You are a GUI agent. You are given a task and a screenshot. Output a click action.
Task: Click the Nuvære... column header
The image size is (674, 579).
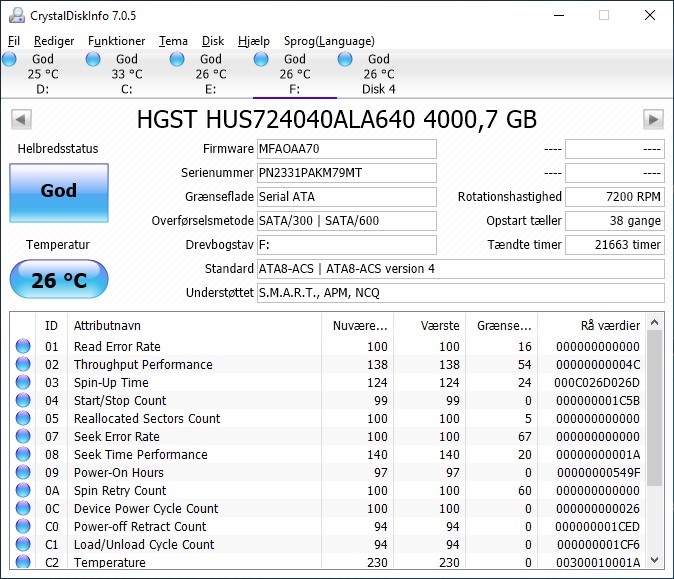(357, 325)
